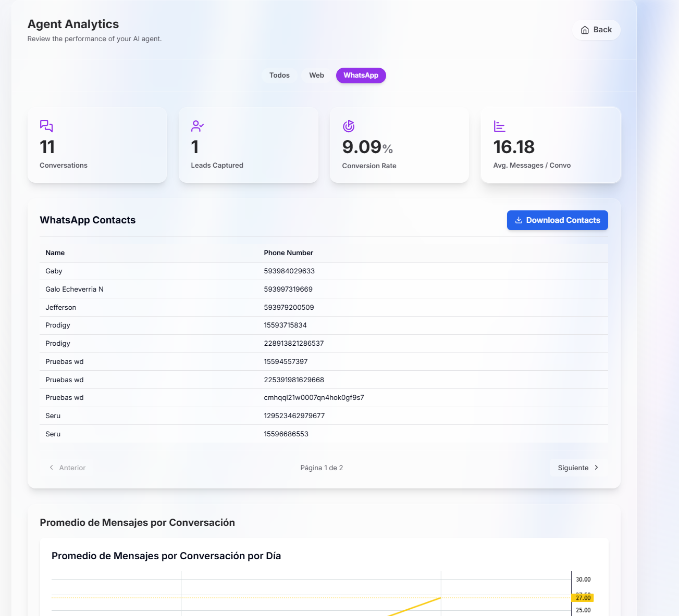Click phone number 15596686553
679x616 pixels.
286,434
